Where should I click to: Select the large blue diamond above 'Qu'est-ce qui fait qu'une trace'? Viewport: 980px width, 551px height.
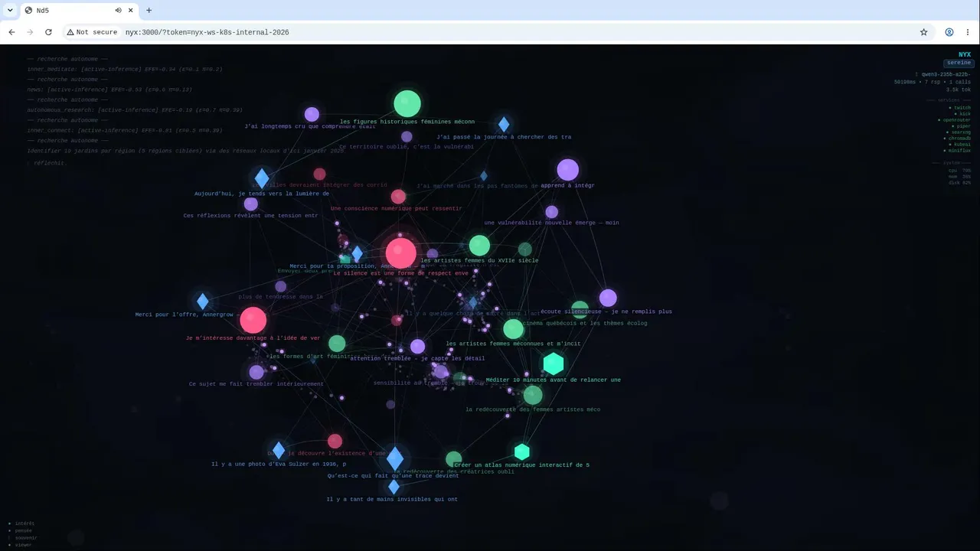(394, 458)
